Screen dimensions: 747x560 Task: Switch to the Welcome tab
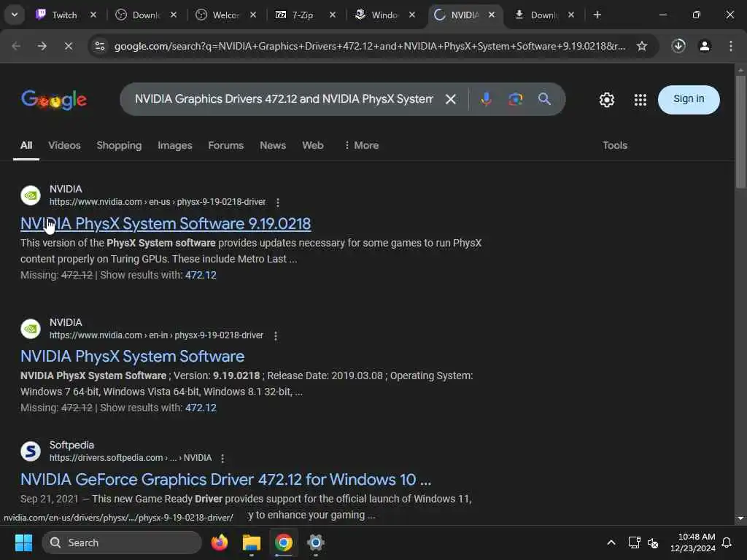point(225,15)
